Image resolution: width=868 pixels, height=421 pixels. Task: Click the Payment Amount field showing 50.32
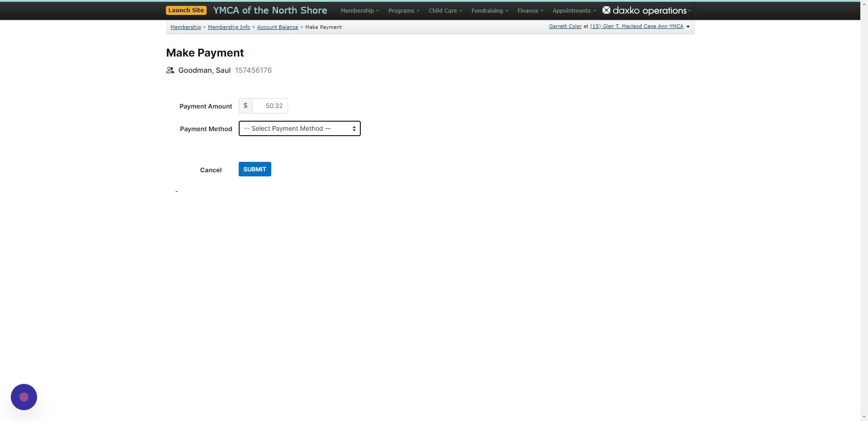pos(270,106)
